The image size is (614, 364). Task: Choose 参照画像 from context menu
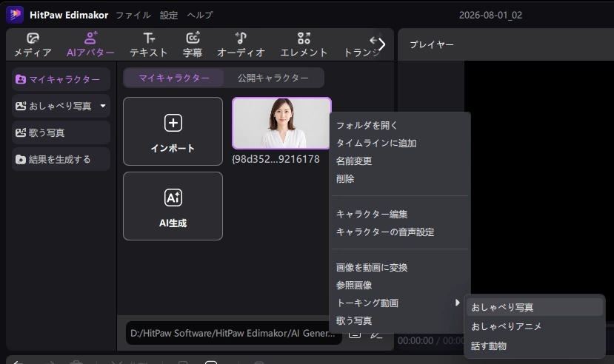pyautogui.click(x=400, y=285)
